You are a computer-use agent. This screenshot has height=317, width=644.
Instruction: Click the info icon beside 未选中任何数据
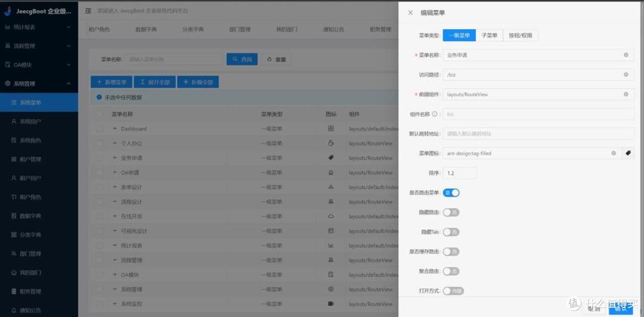coord(98,97)
